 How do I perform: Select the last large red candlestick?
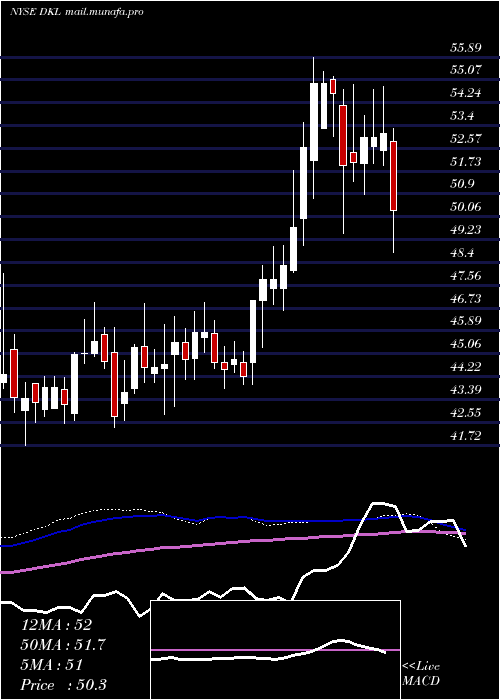point(394,175)
